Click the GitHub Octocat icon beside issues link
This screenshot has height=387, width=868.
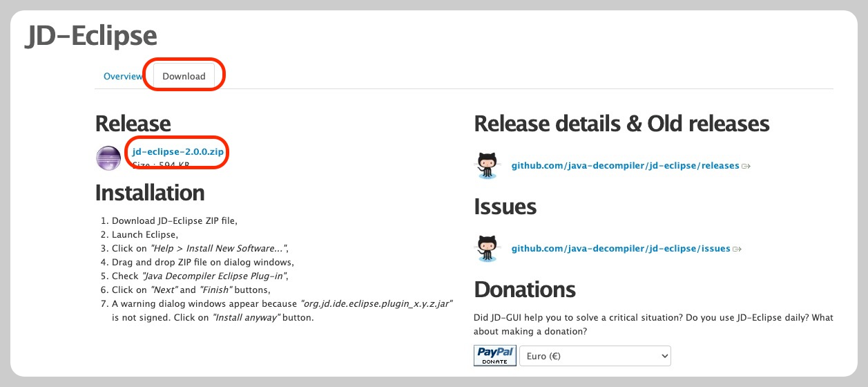click(x=488, y=248)
